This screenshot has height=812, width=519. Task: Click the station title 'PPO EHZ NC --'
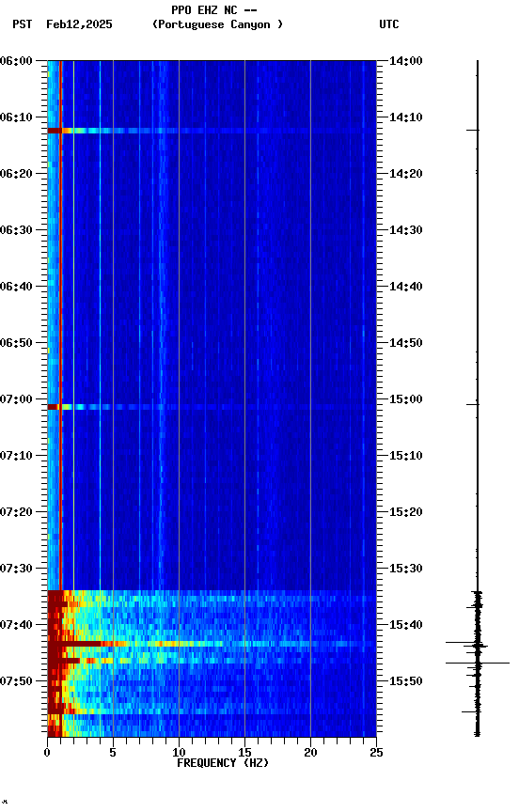click(x=214, y=9)
